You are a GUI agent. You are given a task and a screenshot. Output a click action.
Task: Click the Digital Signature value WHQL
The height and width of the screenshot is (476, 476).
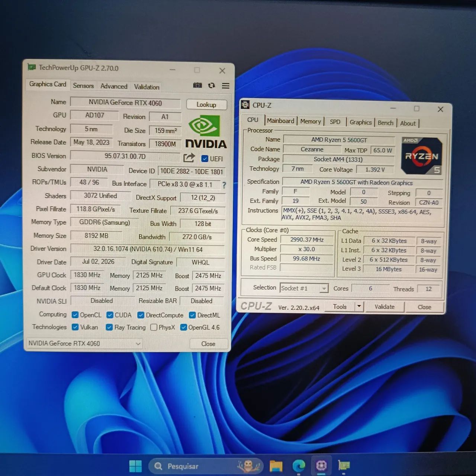(200, 263)
